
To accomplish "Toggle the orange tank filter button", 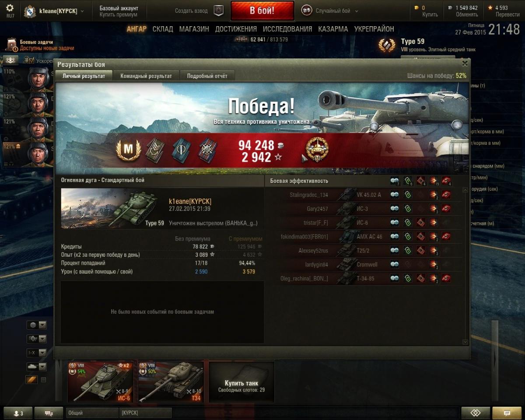I will 31,380.
